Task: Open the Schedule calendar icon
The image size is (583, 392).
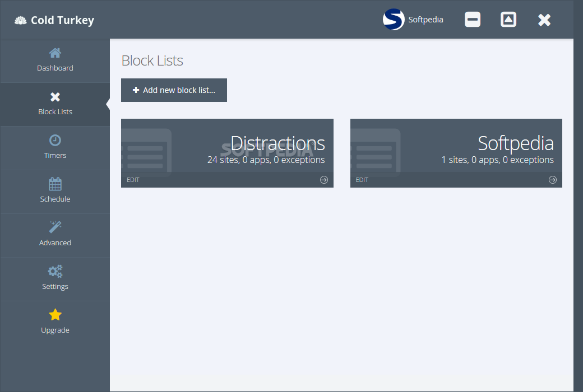Action: tap(55, 184)
